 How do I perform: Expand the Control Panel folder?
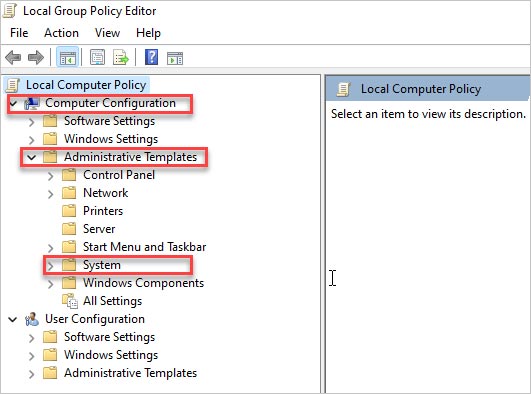tap(50, 176)
